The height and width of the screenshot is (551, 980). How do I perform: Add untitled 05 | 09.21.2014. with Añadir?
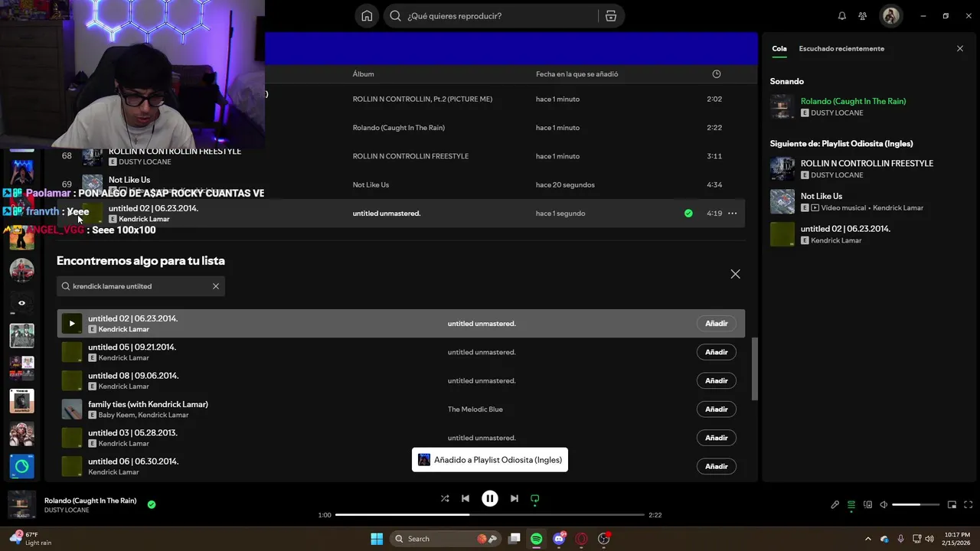pos(716,352)
